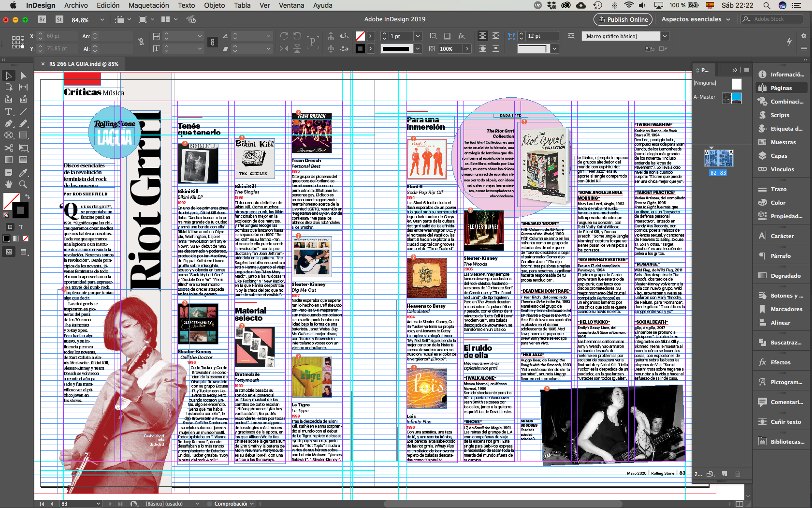
Task: Select the Page tool
Action: click(9, 87)
